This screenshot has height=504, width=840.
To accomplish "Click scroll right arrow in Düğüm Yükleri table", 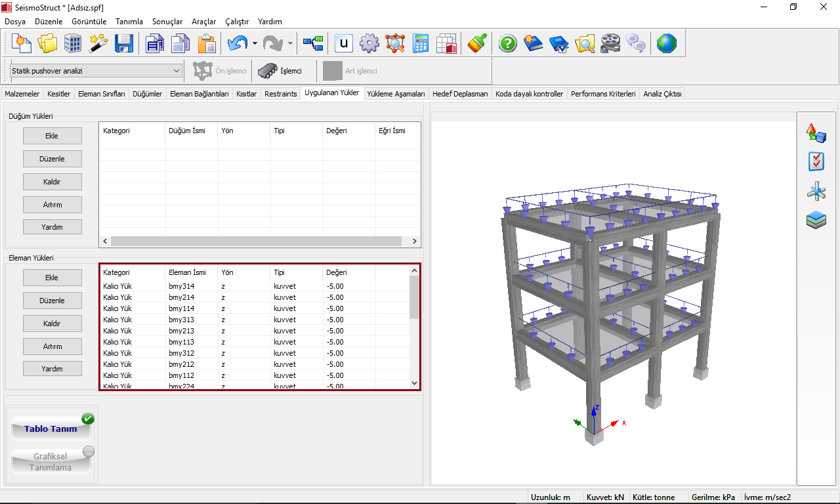I will [x=414, y=241].
